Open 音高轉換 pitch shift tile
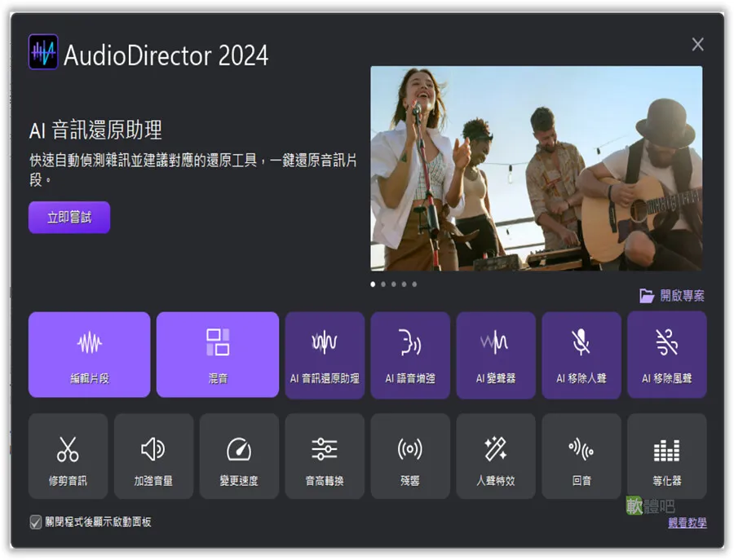Viewport: 734px width, 560px height. [x=325, y=456]
